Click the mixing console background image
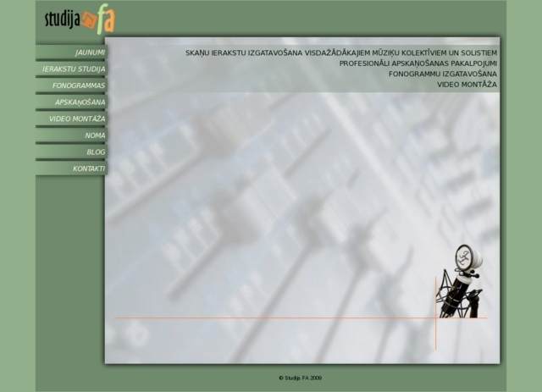This screenshot has width=542, height=392. pos(271,212)
